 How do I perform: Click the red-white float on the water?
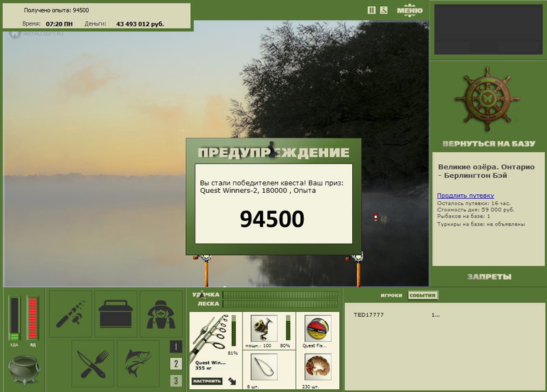pos(375,217)
